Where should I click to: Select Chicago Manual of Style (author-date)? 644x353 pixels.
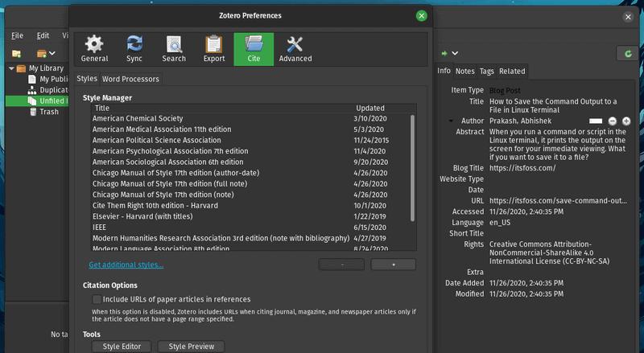(250, 173)
